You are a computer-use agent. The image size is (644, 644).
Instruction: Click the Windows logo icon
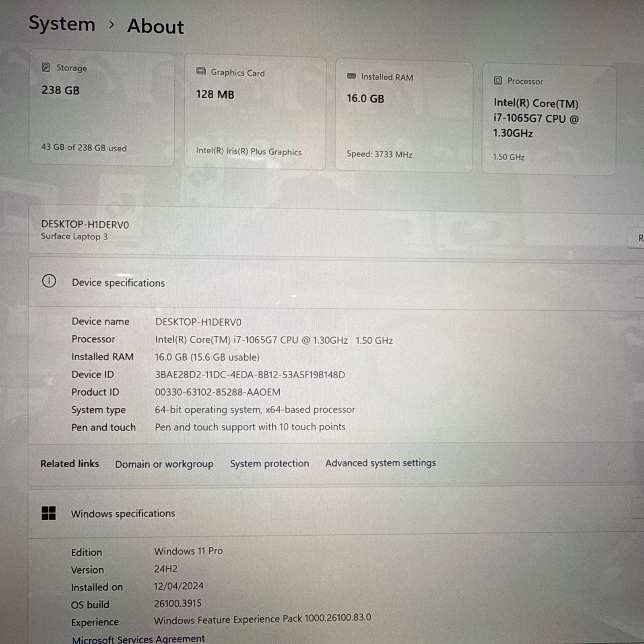pyautogui.click(x=49, y=513)
